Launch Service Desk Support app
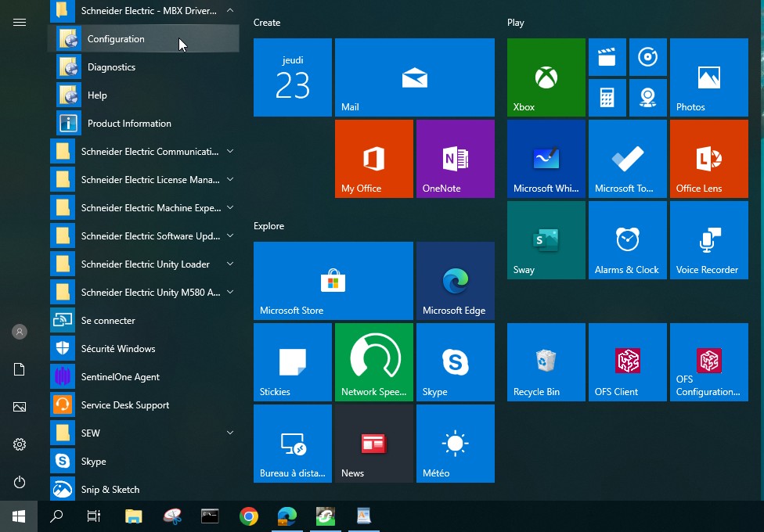 coord(144,405)
